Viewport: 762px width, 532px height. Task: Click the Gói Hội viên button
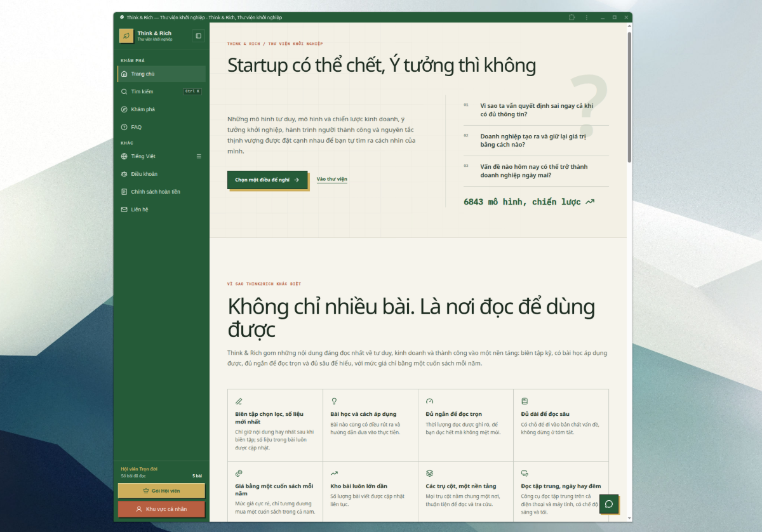(x=161, y=491)
